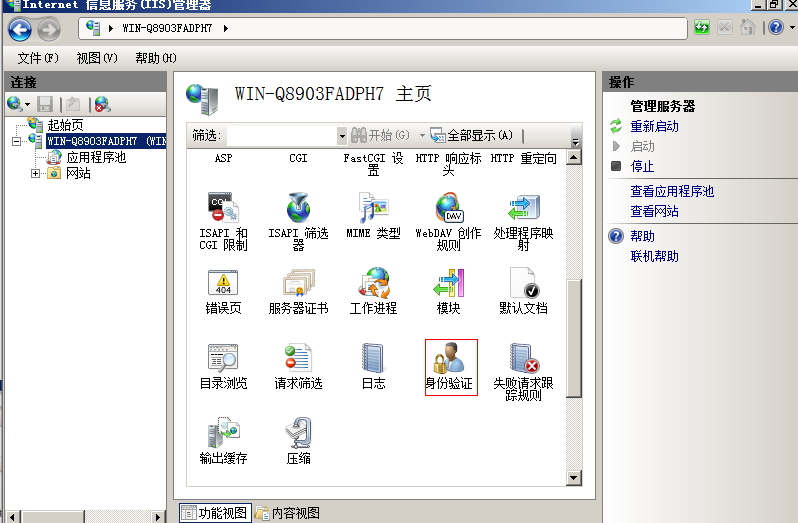Click the forward navigation arrow

(49, 30)
